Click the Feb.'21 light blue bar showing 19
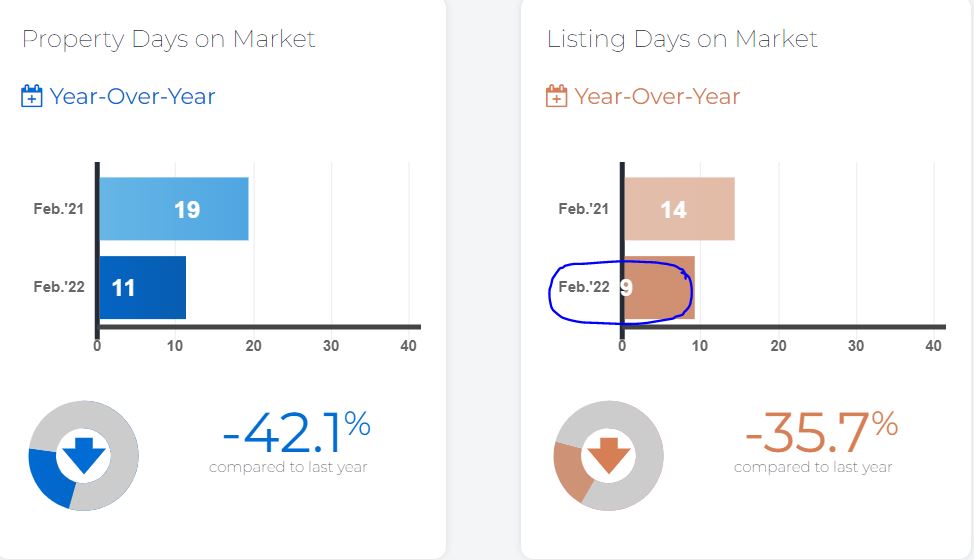Viewport: 974px width, 560px height. (173, 209)
